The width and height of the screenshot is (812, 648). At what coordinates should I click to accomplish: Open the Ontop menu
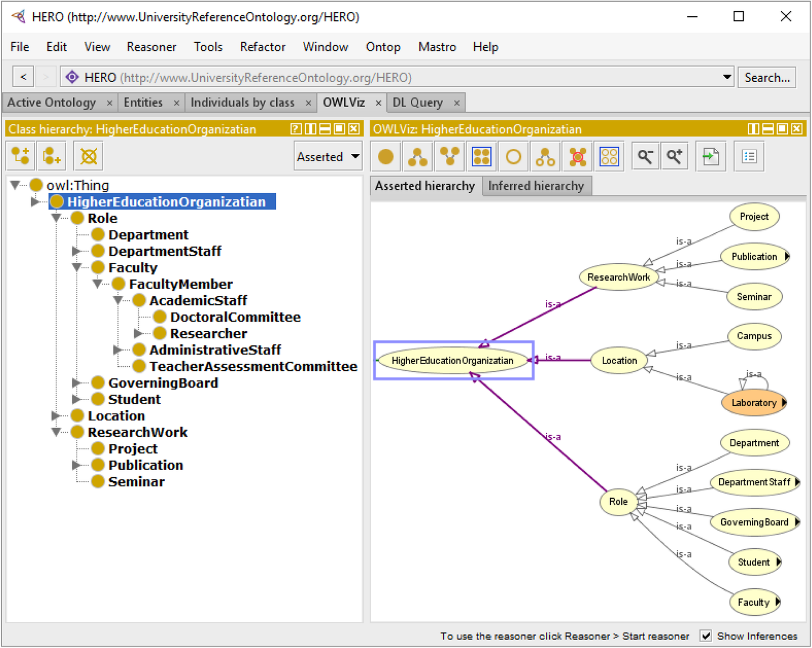click(383, 47)
